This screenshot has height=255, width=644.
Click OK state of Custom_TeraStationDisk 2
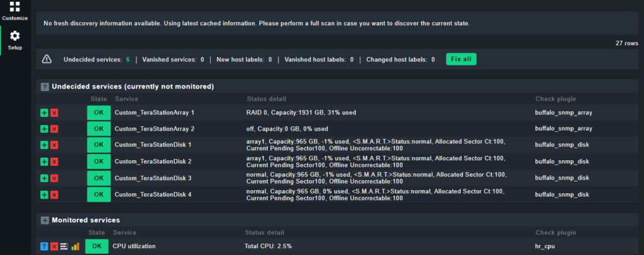click(99, 161)
